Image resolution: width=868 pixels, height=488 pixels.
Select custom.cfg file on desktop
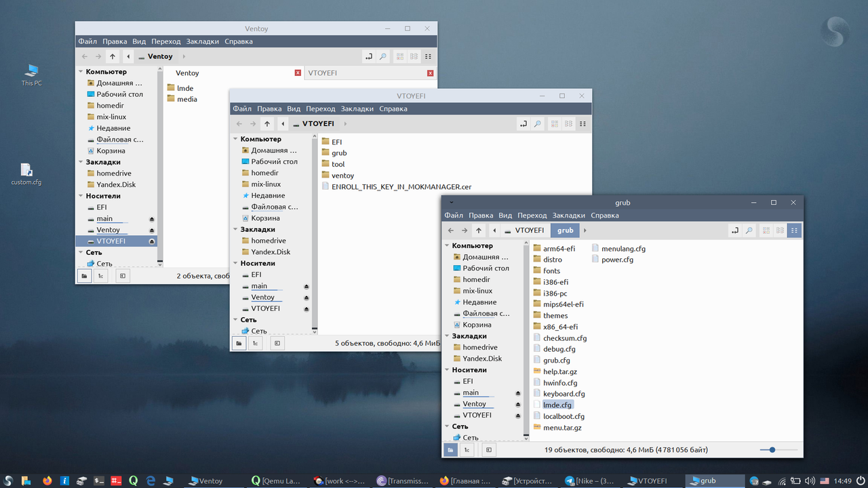click(x=26, y=174)
